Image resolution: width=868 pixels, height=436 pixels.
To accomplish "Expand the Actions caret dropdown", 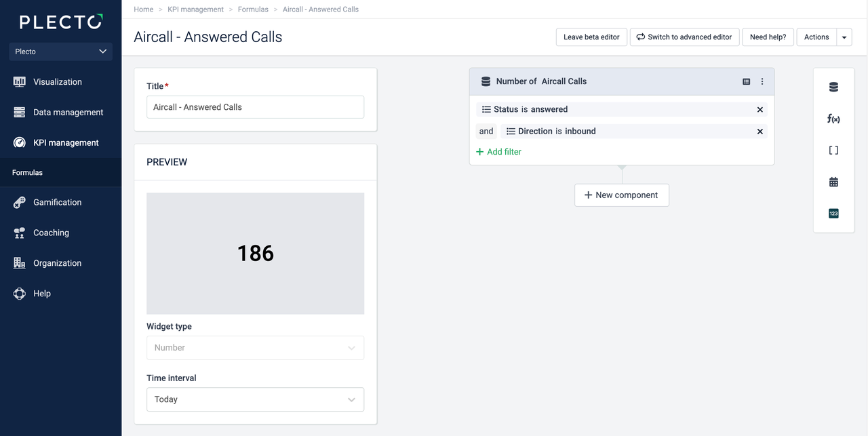I will [x=844, y=37].
